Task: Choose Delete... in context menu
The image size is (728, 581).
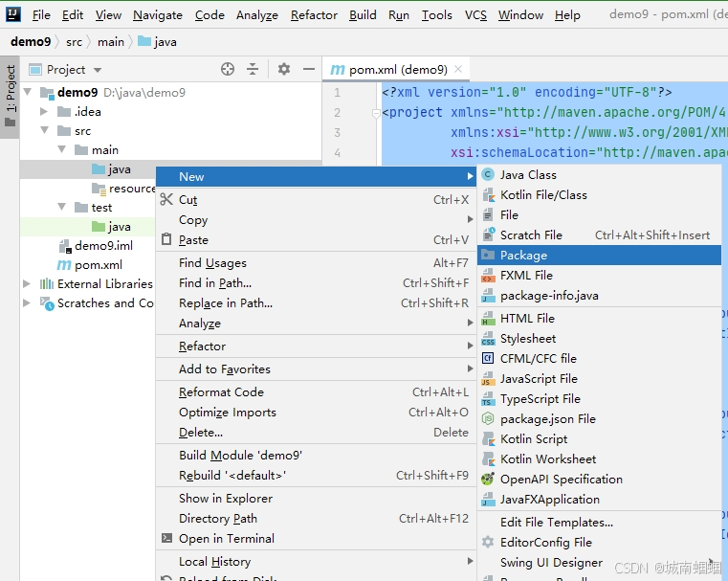Action: (317, 433)
